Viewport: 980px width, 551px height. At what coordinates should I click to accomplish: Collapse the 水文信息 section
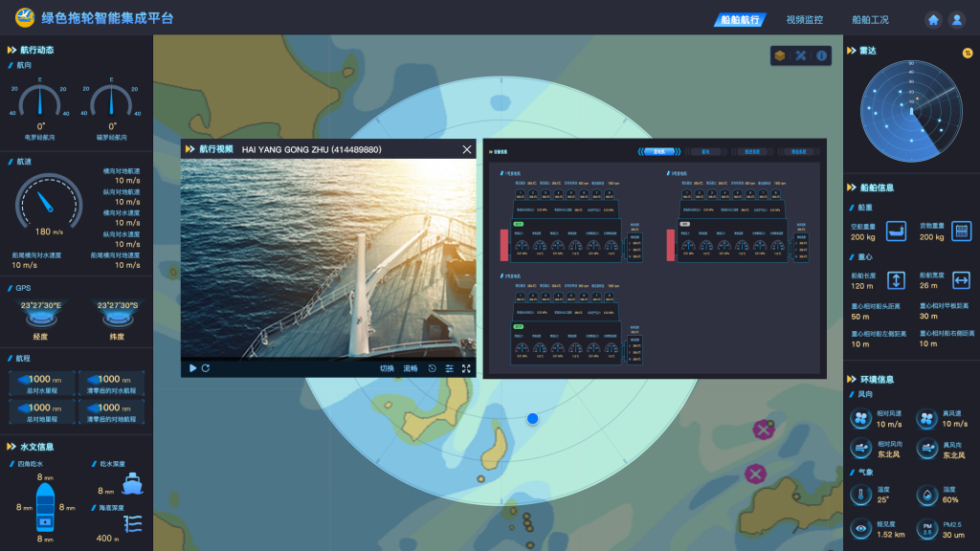[11, 447]
